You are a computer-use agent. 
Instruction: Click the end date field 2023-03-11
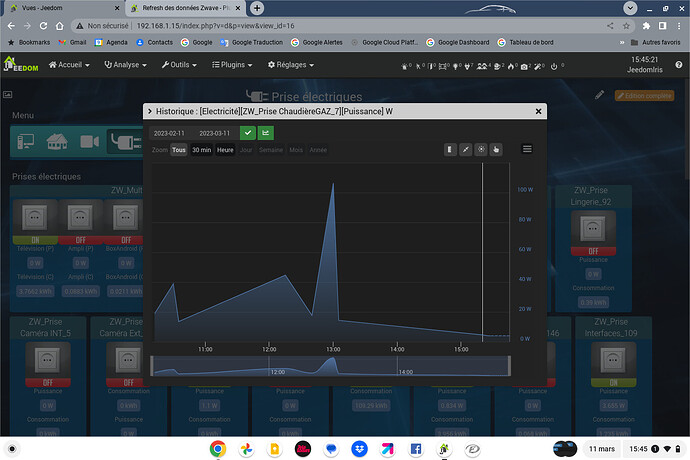(x=214, y=133)
